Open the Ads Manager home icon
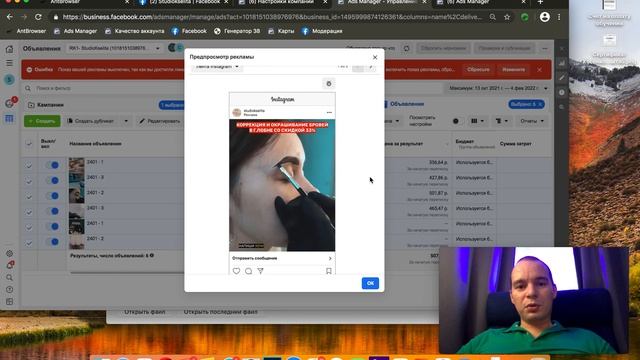This screenshot has width=640, height=360. pyautogui.click(x=9, y=49)
